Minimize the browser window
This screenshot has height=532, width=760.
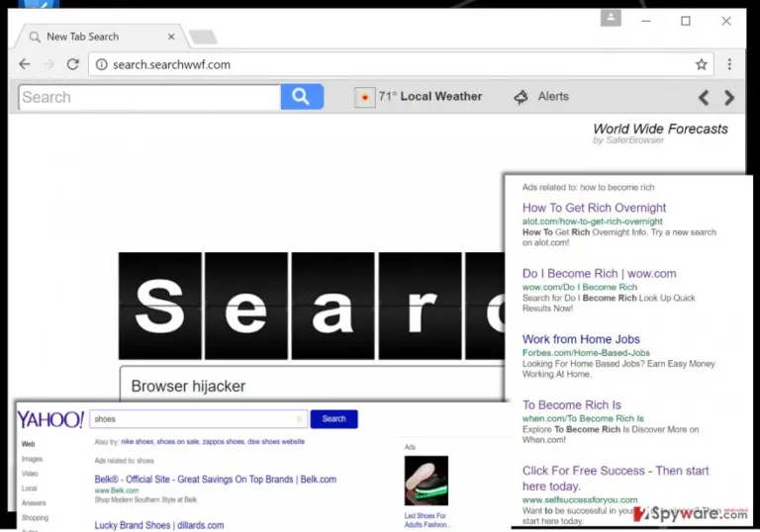645,21
